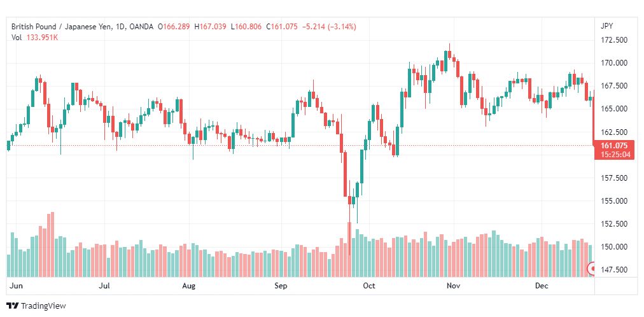Viewport: 644px width, 317px height.
Task: Click the TradingView logo
Action: 36,306
